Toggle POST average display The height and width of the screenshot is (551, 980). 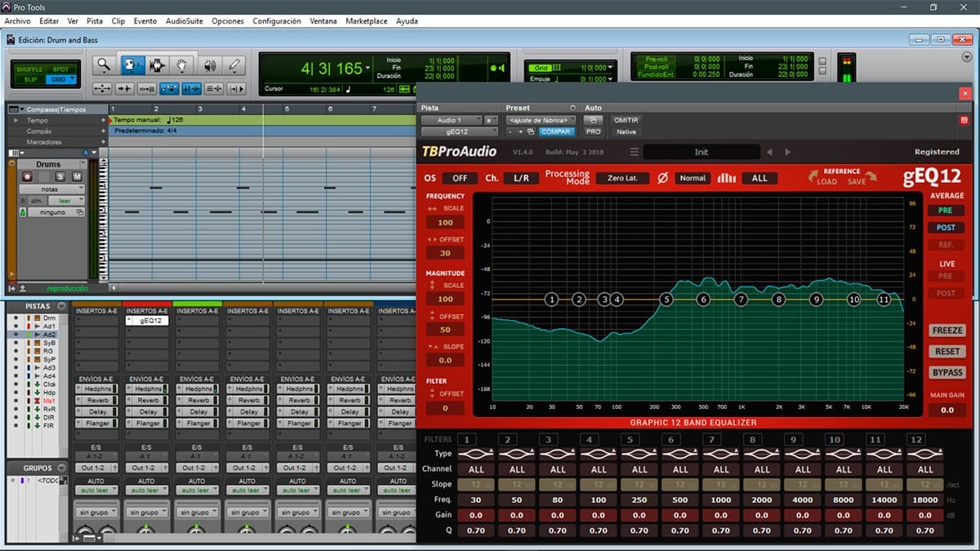coord(946,228)
